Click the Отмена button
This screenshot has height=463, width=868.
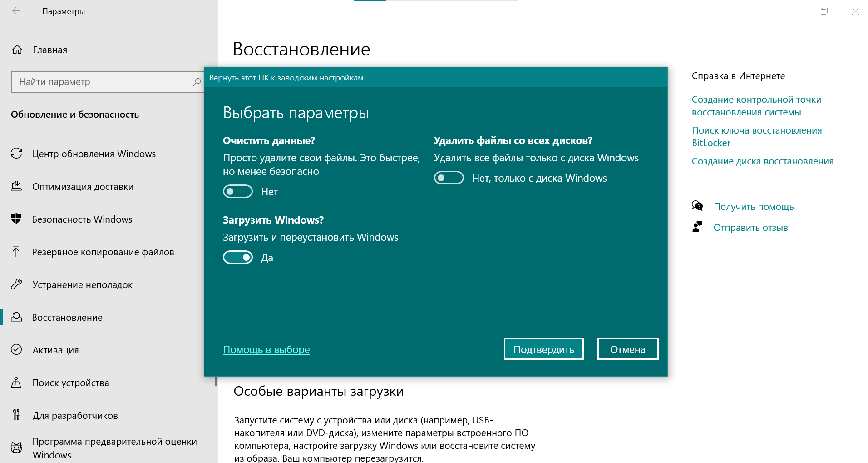[x=627, y=349]
